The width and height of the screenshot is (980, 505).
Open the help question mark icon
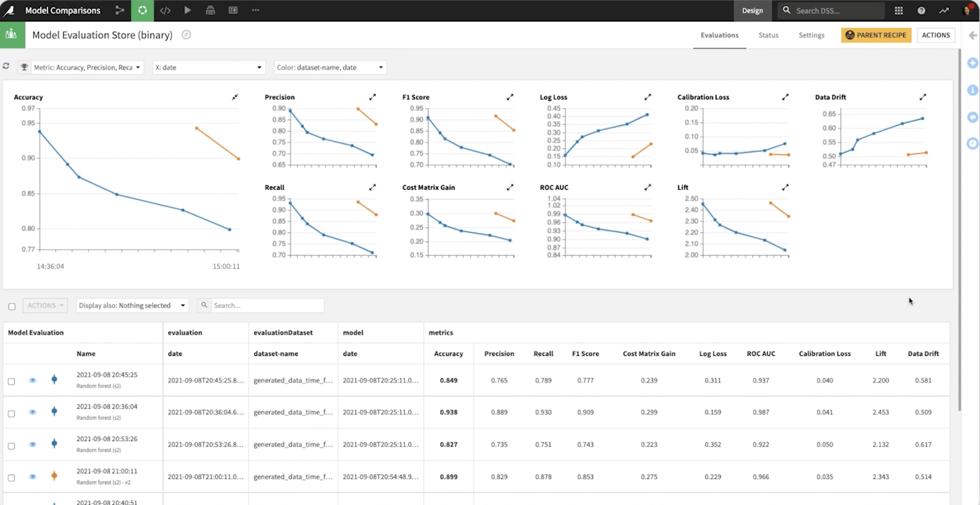pos(921,10)
